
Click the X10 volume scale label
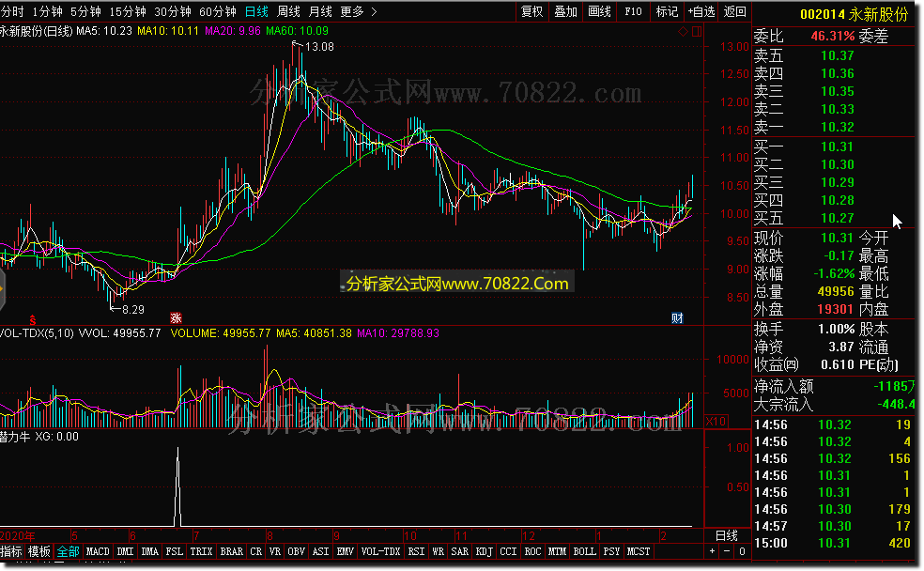pyautogui.click(x=716, y=422)
